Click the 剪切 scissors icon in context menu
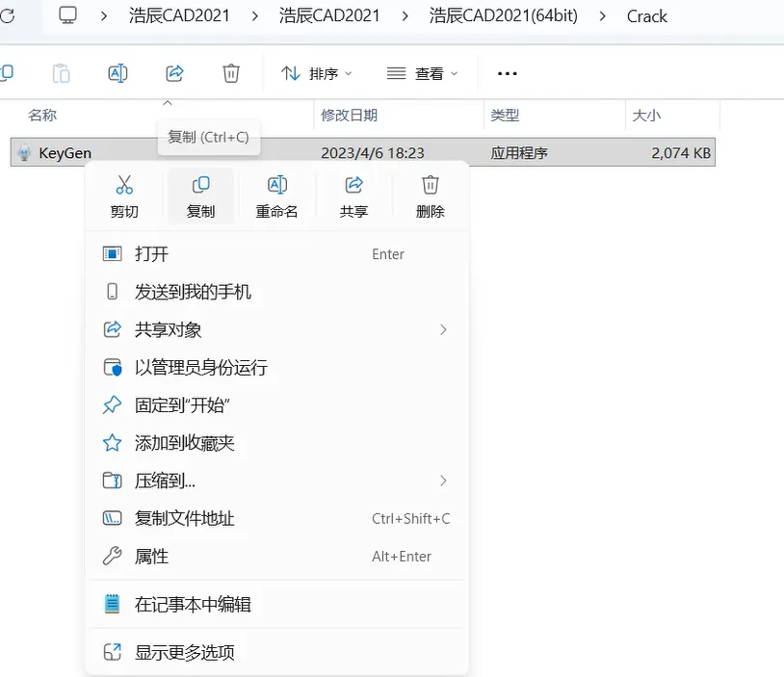This screenshot has height=677, width=784. coord(124,185)
